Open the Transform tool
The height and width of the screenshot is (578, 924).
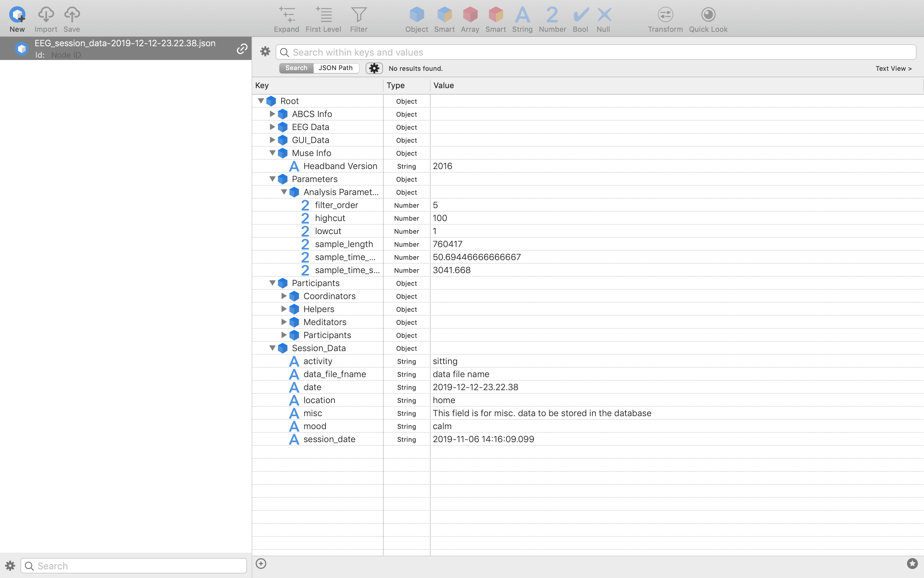665,15
